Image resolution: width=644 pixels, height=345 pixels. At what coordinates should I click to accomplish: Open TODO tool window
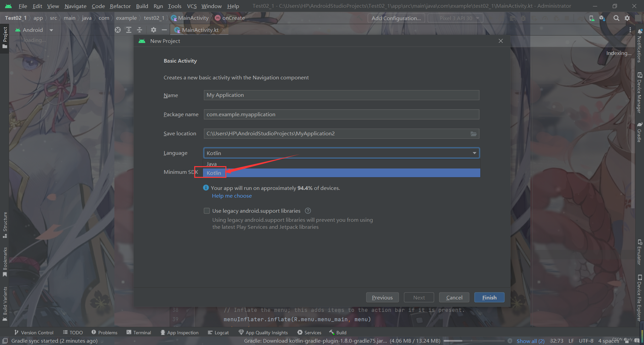(x=73, y=333)
